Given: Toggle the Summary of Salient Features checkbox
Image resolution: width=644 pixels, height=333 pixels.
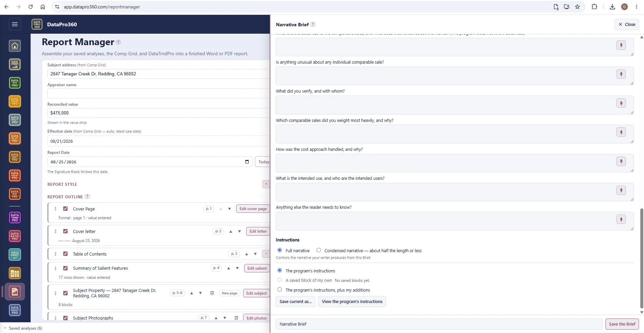Looking at the screenshot, I should pyautogui.click(x=66, y=268).
